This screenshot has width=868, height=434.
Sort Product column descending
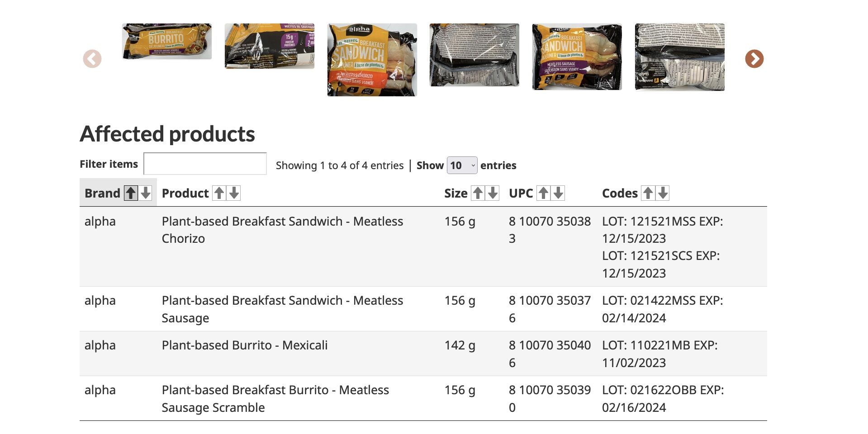tap(234, 193)
